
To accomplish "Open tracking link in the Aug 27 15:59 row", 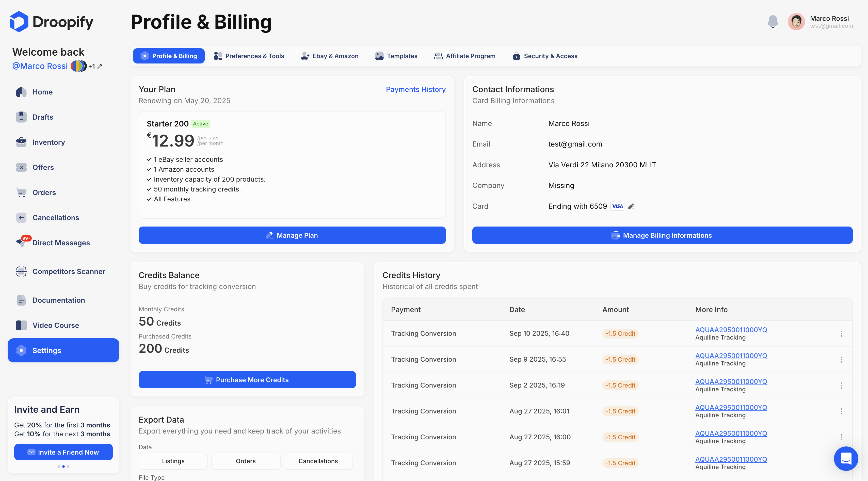I will [x=731, y=459].
